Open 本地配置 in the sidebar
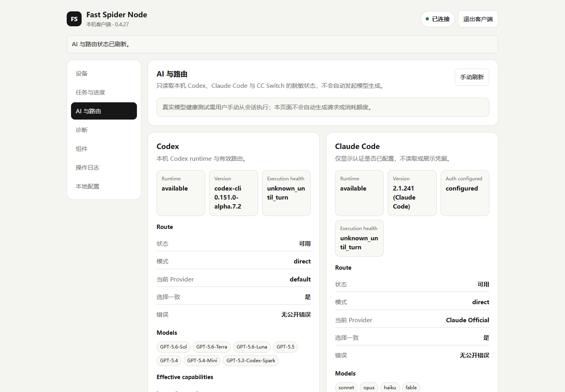Screen dimensions: 565x392 [104, 186]
